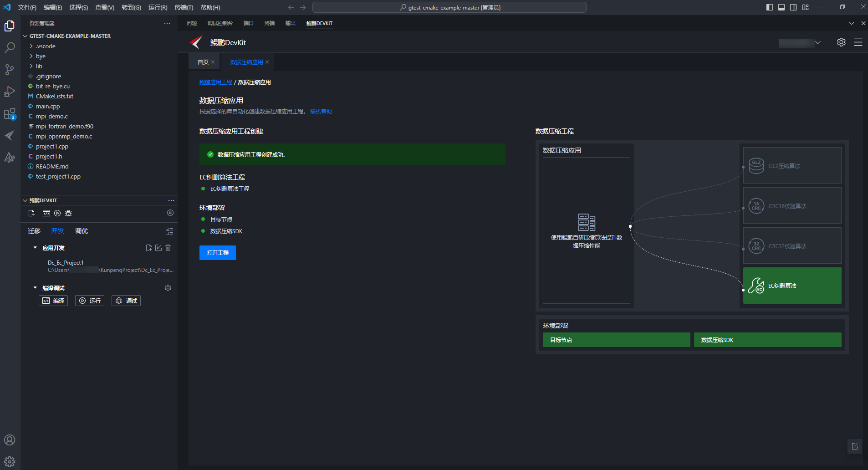Click 数据压缩SDK green bar
Image resolution: width=868 pixels, height=470 pixels.
point(768,340)
